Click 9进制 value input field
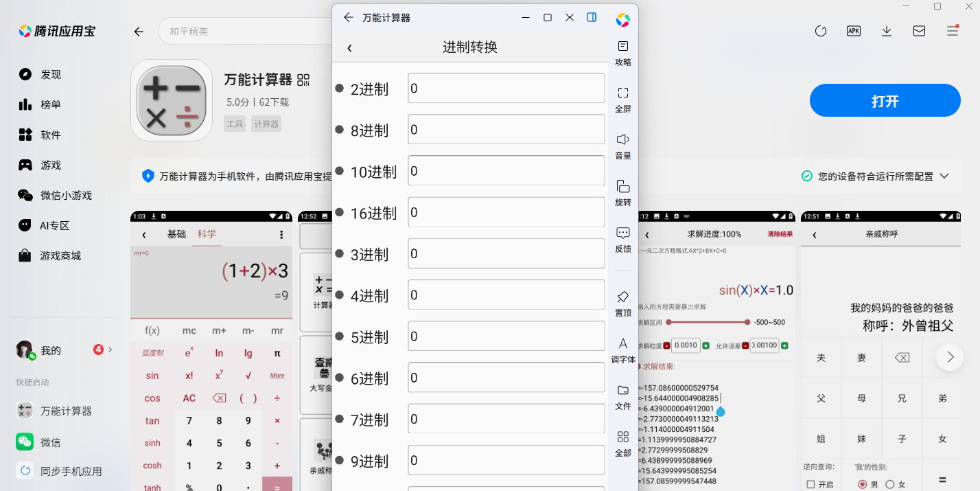Viewport: 980px width, 491px height. [x=506, y=460]
